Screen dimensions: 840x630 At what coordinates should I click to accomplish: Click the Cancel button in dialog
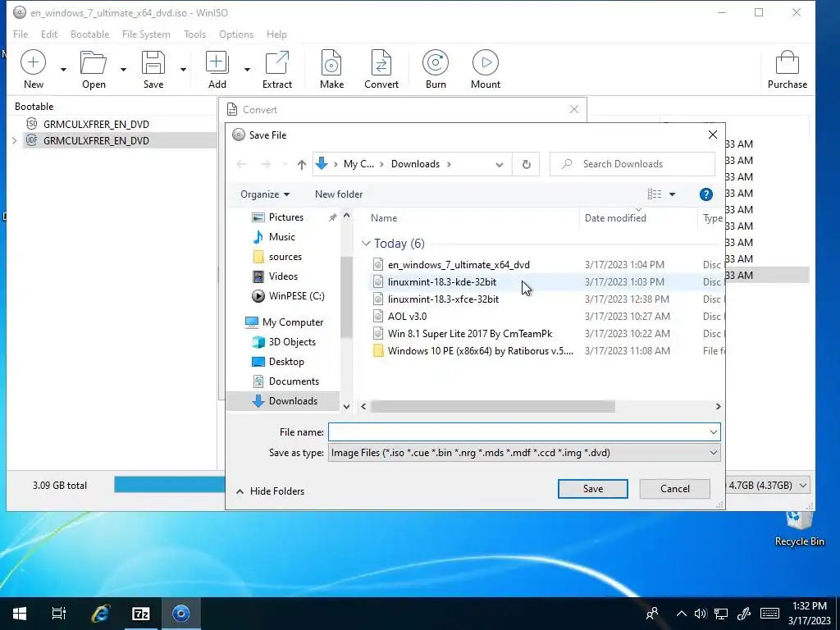pyautogui.click(x=674, y=489)
